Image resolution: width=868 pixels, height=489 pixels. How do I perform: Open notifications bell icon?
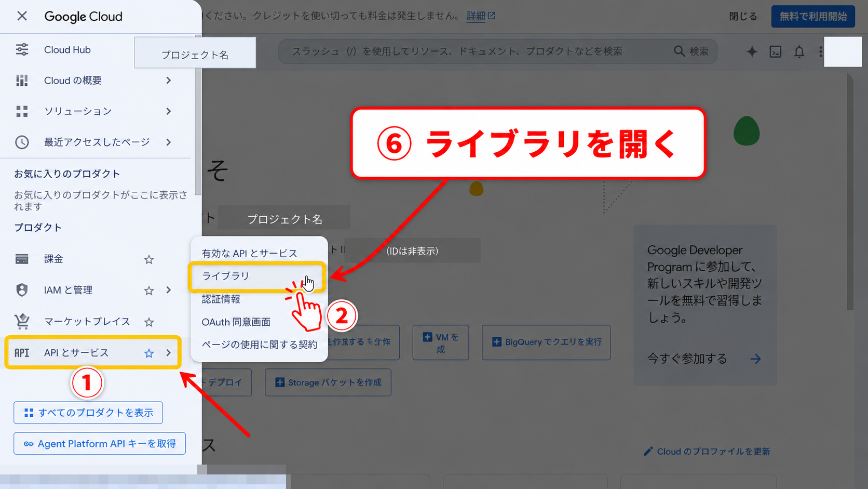799,51
